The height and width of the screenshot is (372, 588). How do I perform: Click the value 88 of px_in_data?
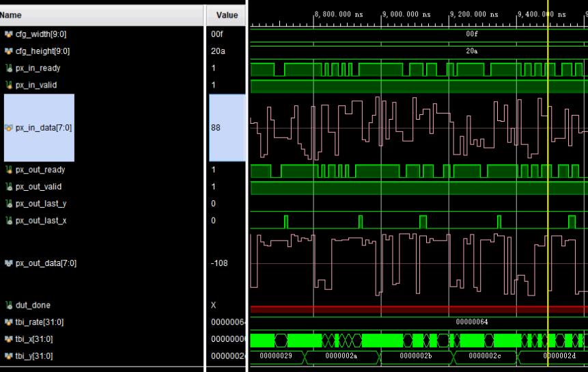(216, 128)
